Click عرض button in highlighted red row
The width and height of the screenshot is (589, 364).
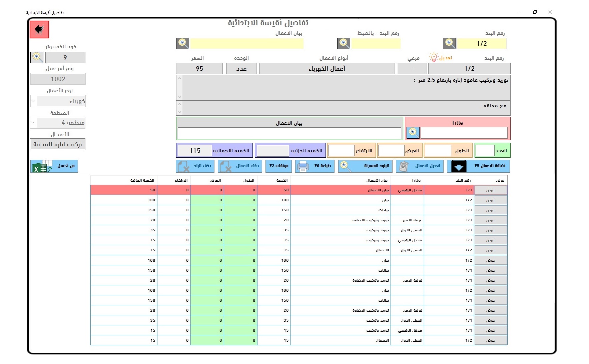tap(491, 190)
